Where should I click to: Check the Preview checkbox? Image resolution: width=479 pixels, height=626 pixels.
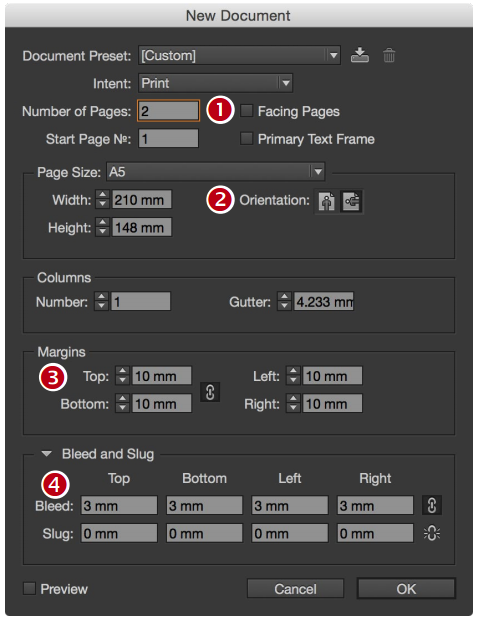point(29,588)
